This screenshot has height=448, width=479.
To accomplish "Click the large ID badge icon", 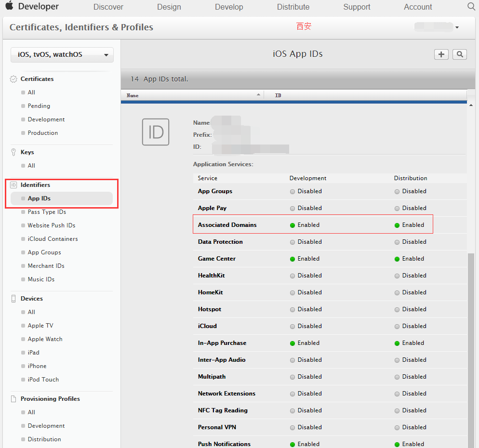I will 156,132.
